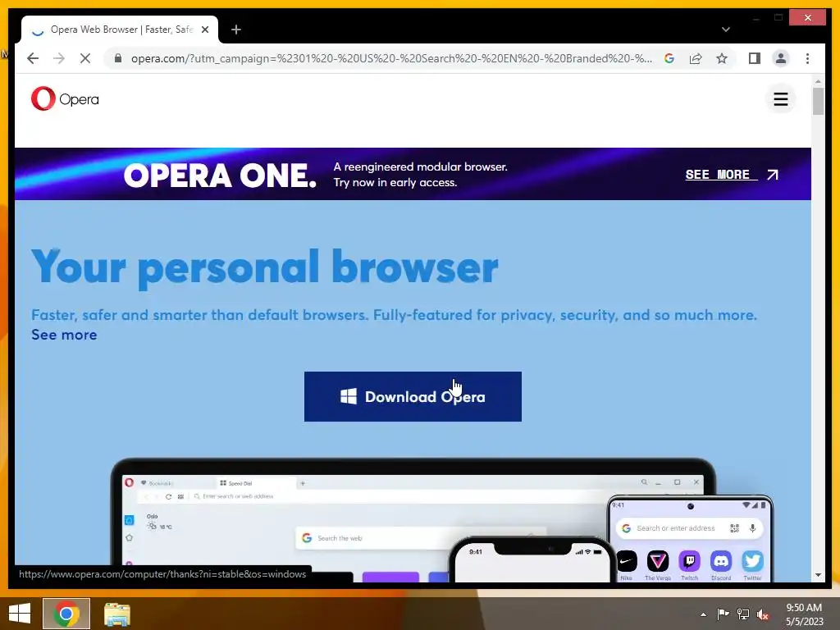Click the Nike icon in phone mockup
Screen dimensions: 840x630
click(x=627, y=561)
